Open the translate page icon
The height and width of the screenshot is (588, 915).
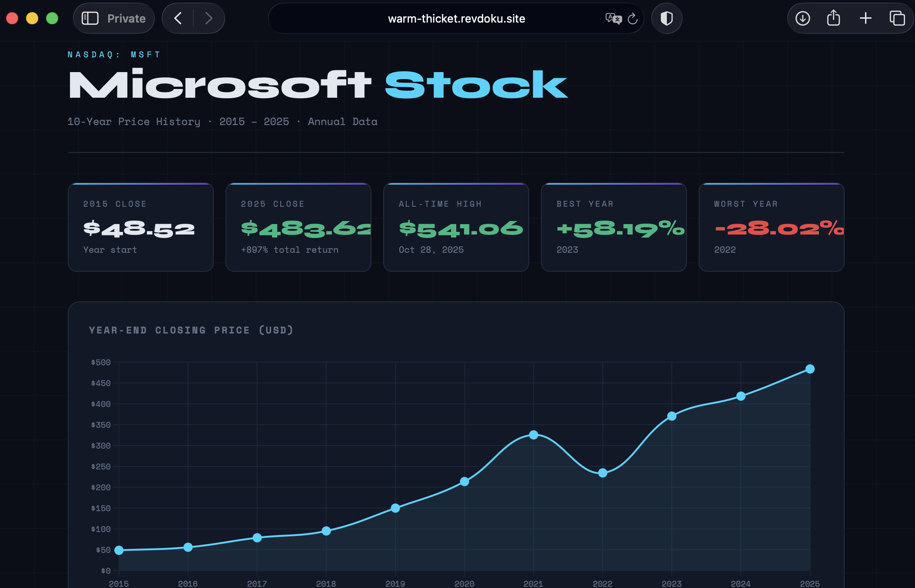[613, 18]
